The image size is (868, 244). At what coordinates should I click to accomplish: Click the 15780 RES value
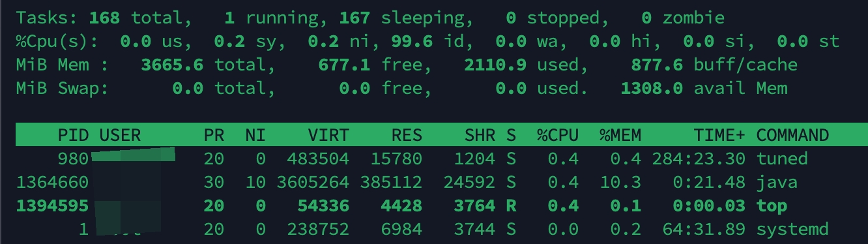pos(396,159)
